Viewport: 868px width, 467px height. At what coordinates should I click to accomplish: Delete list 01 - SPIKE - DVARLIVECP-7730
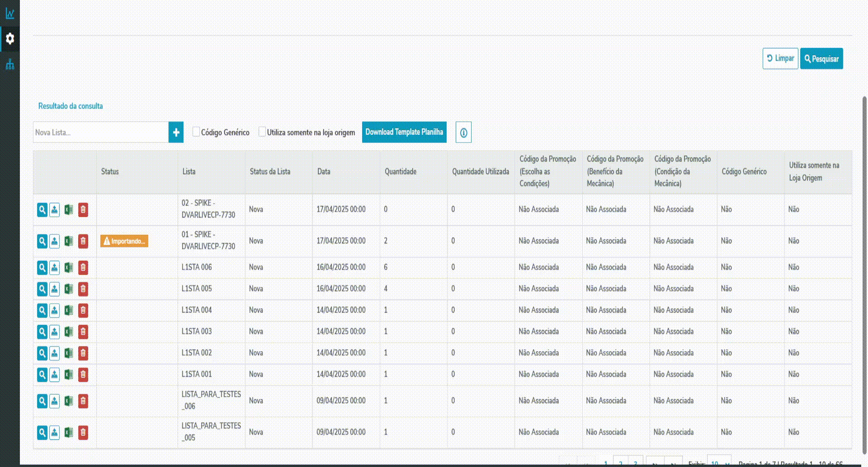coord(83,241)
